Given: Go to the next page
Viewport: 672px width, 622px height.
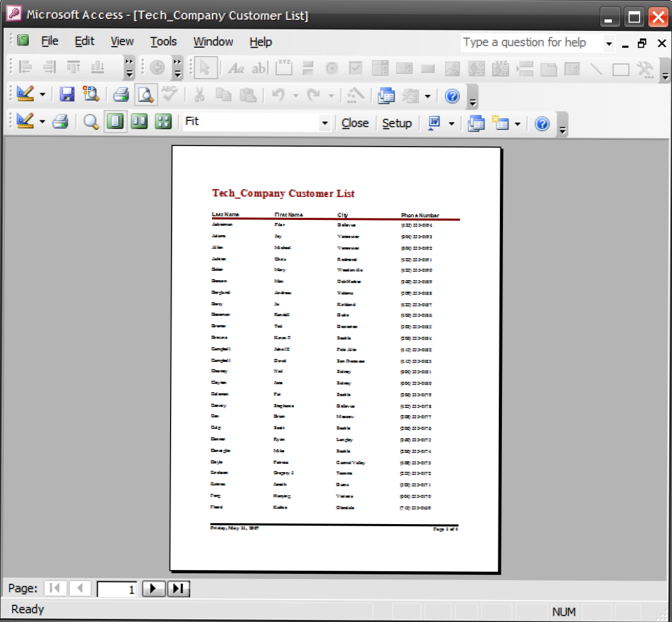Looking at the screenshot, I should click(153, 588).
